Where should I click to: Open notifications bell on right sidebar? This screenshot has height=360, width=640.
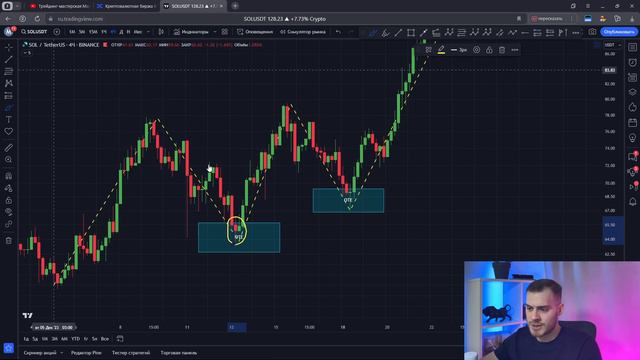632,202
